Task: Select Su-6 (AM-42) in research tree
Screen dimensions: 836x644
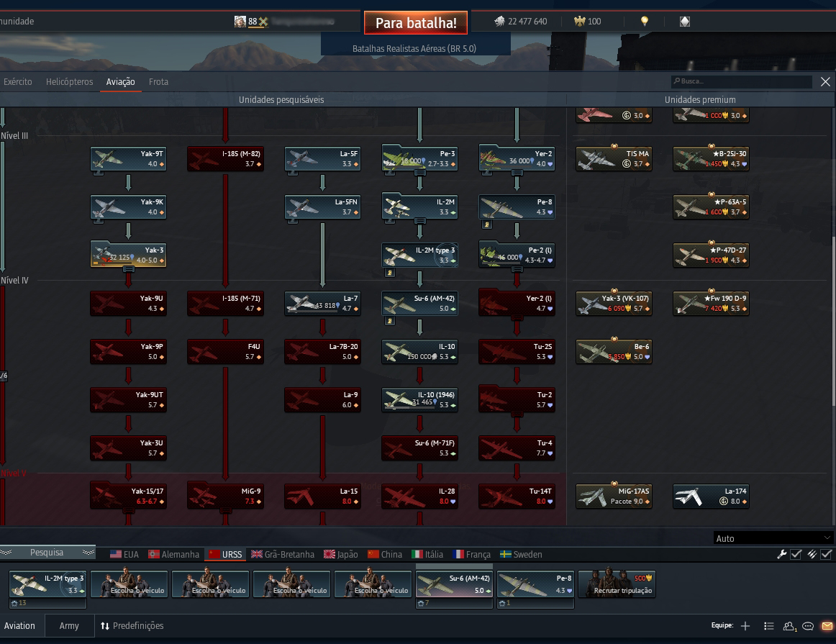Action: 419,304
